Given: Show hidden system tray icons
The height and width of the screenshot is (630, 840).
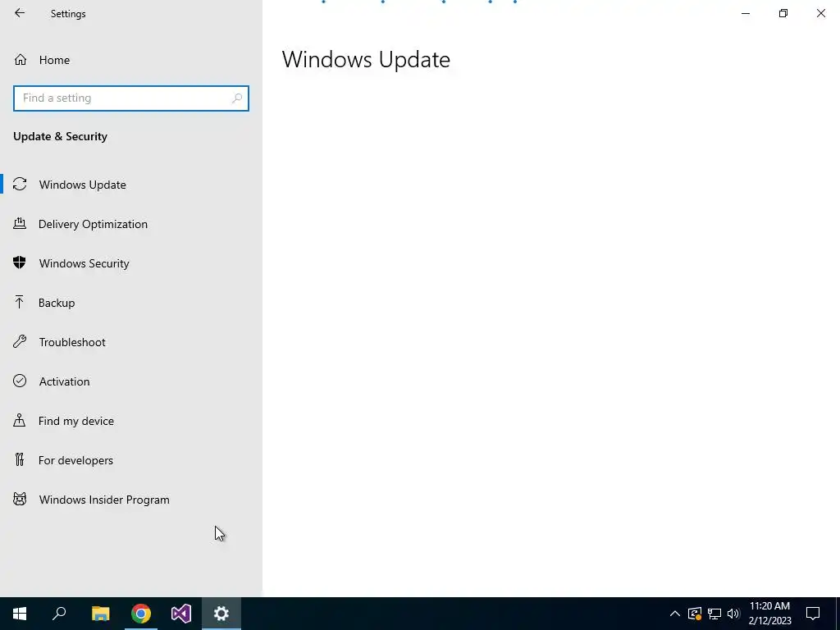Looking at the screenshot, I should click(x=675, y=614).
